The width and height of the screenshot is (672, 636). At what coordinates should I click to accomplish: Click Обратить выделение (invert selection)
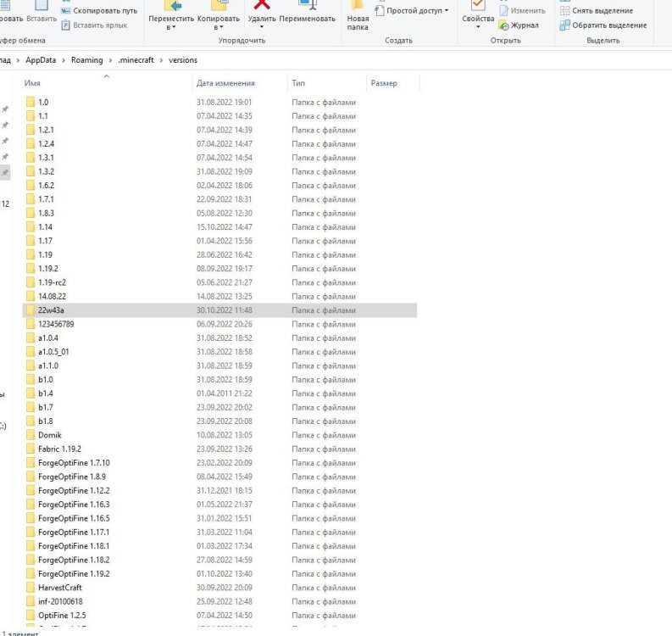[603, 25]
